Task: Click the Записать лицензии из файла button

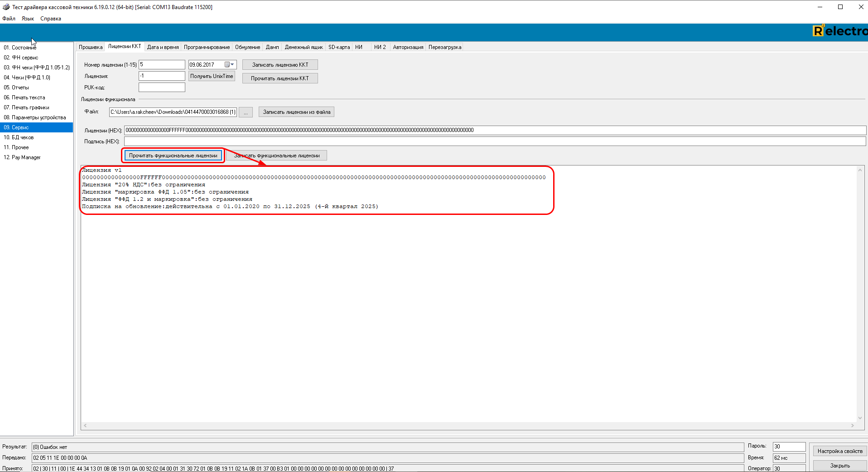Action: click(296, 112)
